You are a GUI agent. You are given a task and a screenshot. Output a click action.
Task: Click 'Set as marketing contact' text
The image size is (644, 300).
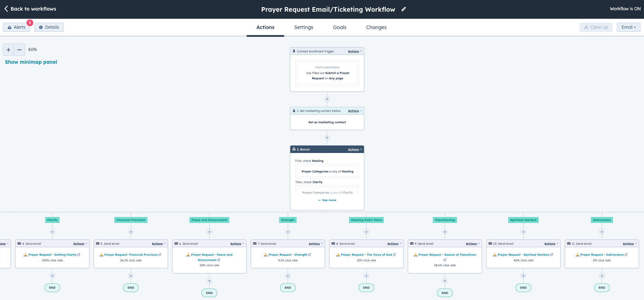point(327,122)
